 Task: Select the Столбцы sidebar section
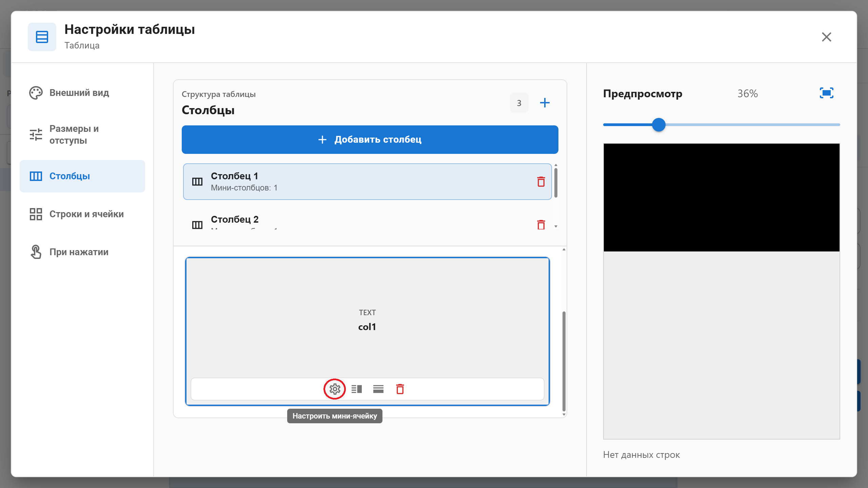tap(82, 176)
